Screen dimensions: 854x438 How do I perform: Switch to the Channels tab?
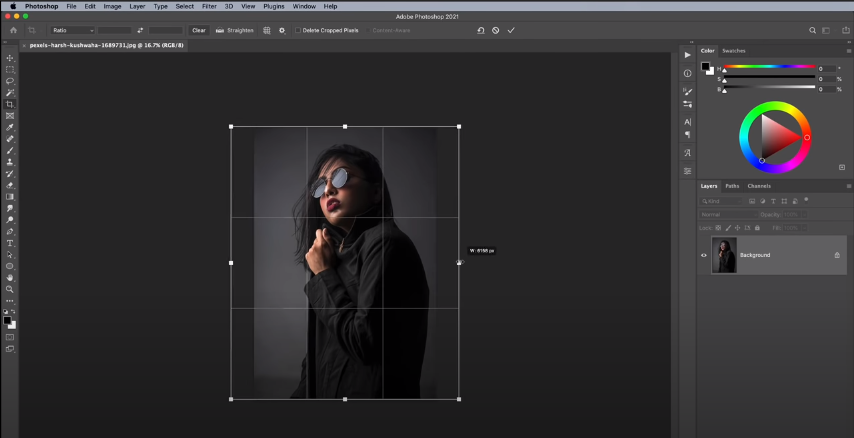tap(759, 186)
